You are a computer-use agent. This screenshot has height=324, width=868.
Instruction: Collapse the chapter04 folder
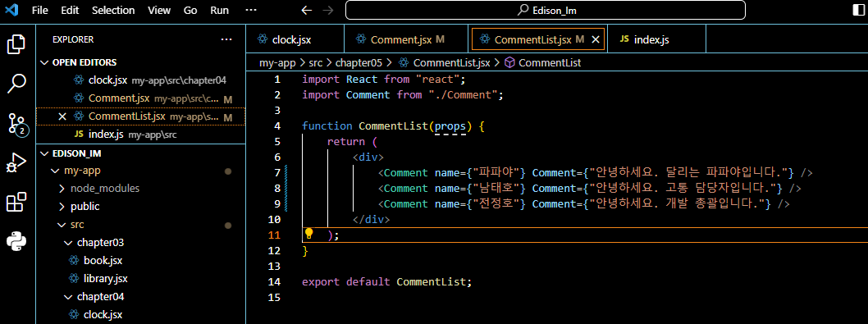point(140,297)
